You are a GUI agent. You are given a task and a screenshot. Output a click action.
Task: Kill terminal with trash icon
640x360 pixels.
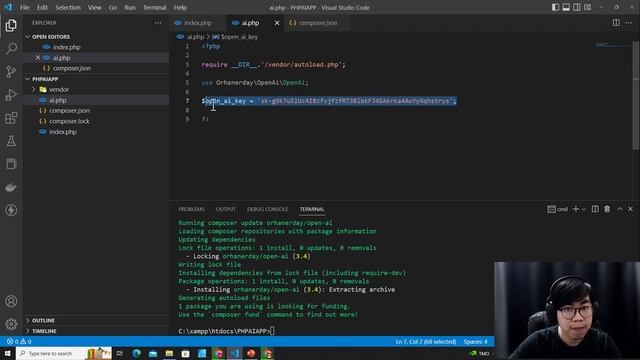pos(607,209)
